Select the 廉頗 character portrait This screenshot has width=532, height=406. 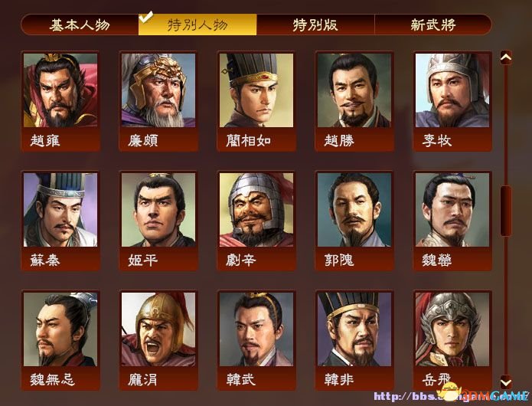158,101
